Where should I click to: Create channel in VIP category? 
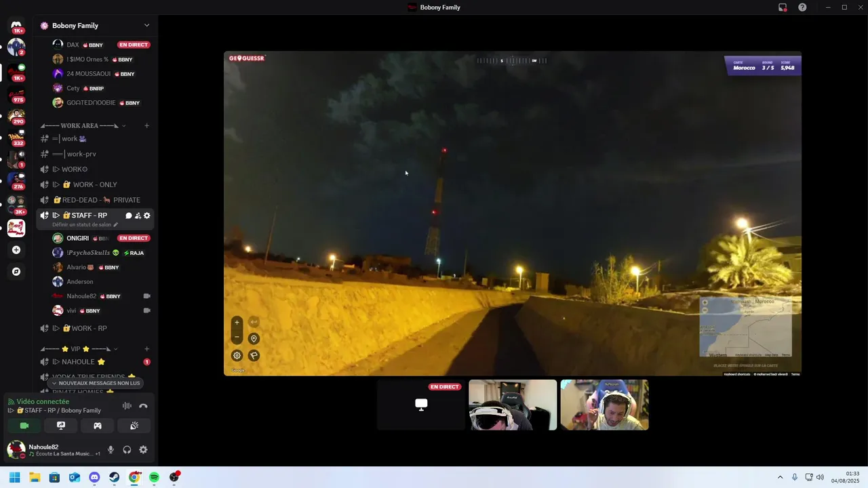(x=146, y=349)
